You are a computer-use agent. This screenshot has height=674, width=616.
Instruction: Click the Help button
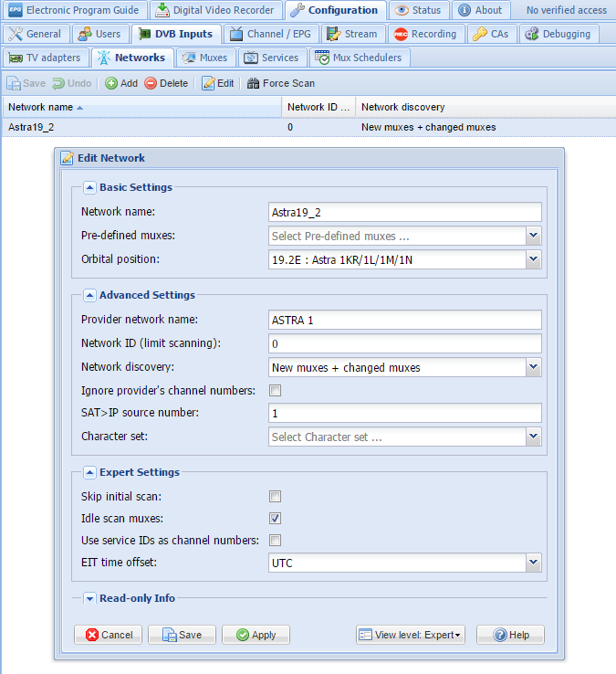tap(510, 635)
